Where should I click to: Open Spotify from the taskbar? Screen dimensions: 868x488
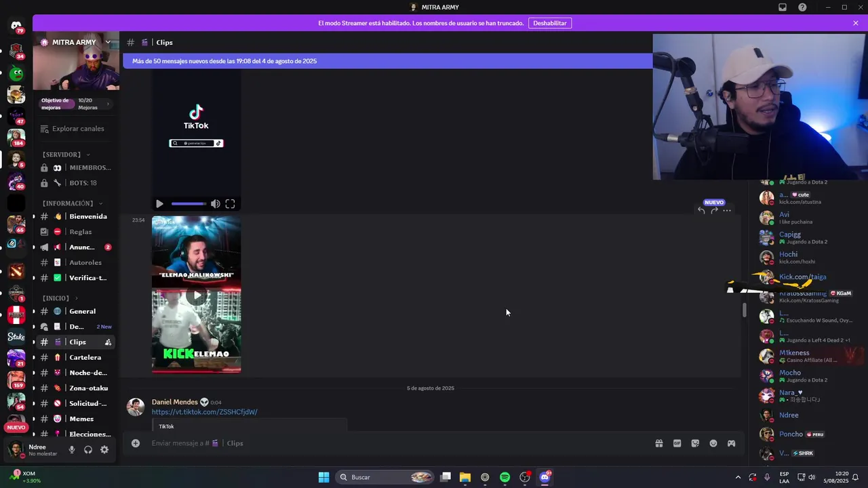pyautogui.click(x=505, y=477)
